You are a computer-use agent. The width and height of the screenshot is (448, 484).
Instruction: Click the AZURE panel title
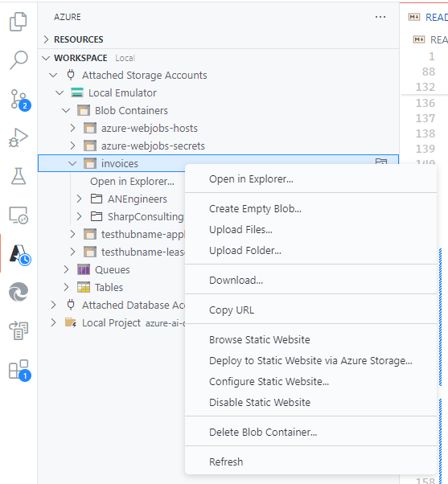(x=68, y=17)
